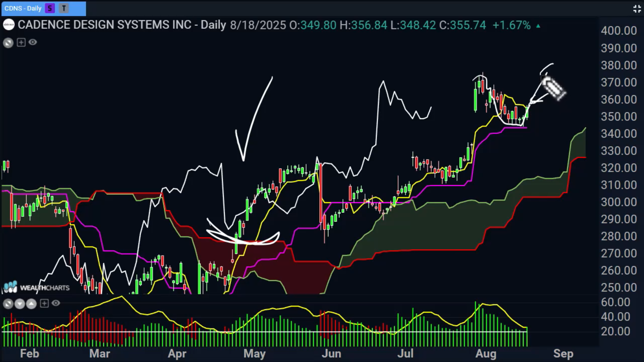
Task: Toggle price pane indicators visibility eye
Action: [x=33, y=42]
